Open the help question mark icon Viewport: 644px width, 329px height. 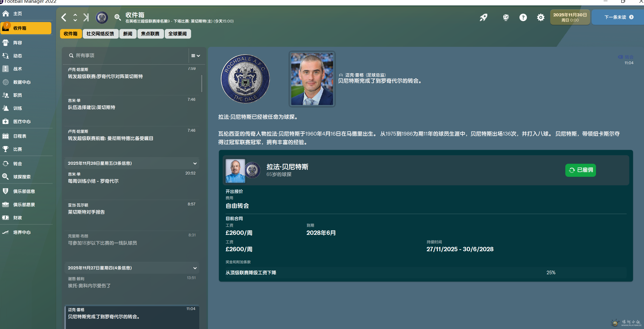[x=523, y=17]
